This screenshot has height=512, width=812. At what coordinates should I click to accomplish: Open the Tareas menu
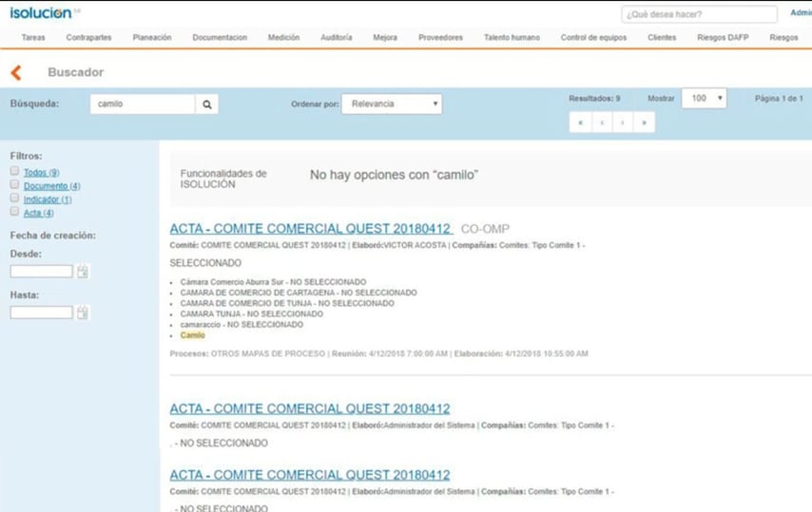click(x=33, y=37)
